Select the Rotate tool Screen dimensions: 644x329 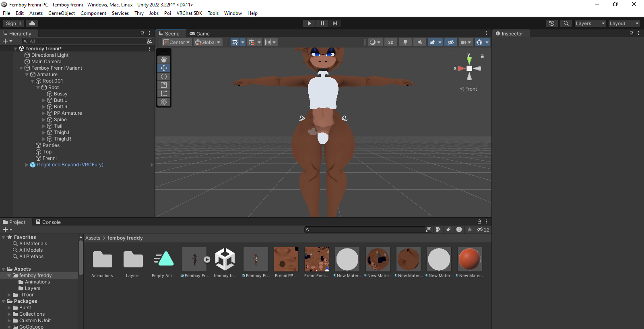[x=164, y=77]
